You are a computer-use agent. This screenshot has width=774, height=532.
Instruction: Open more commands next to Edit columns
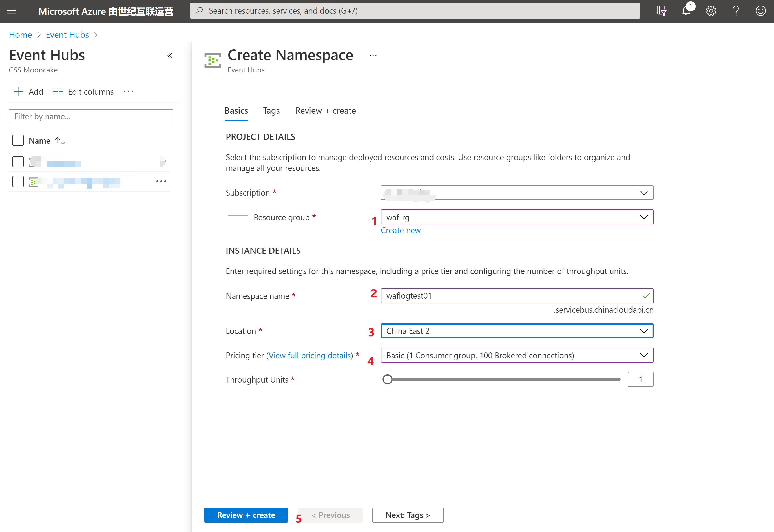tap(128, 91)
